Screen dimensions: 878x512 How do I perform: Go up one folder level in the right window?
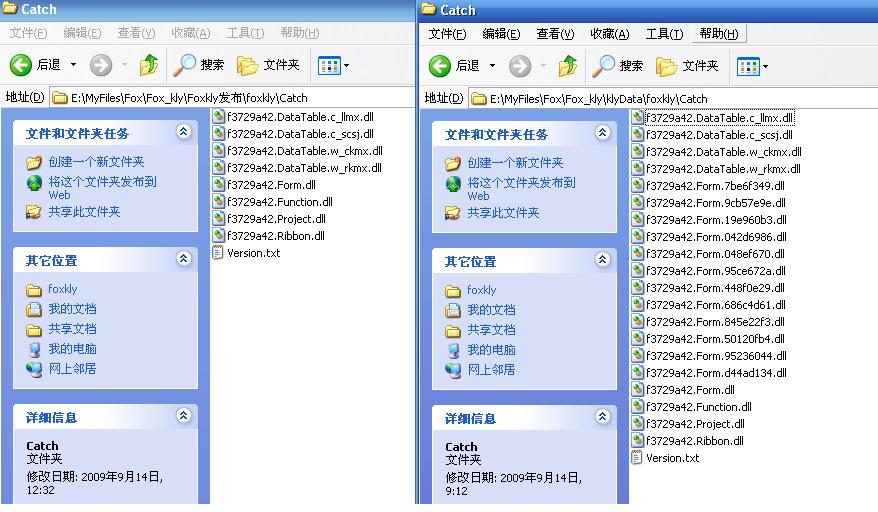coord(568,66)
